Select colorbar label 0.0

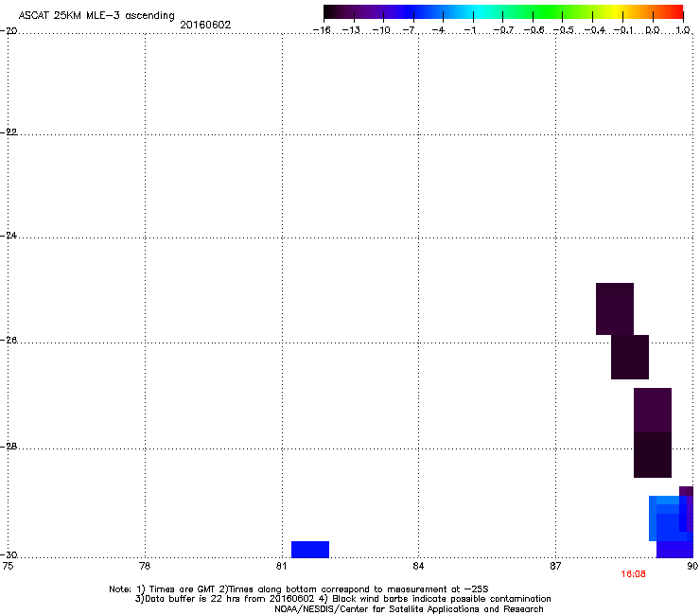click(653, 30)
